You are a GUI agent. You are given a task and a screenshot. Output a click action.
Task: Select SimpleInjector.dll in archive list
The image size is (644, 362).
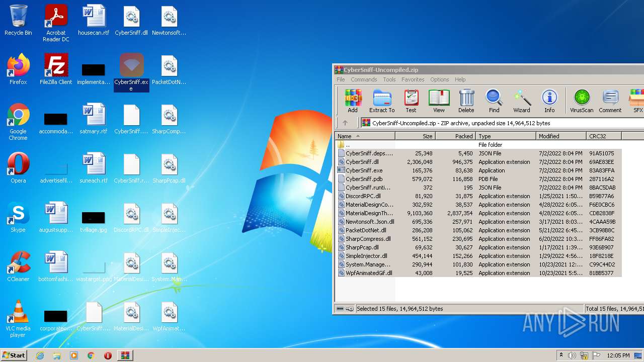coord(478,256)
